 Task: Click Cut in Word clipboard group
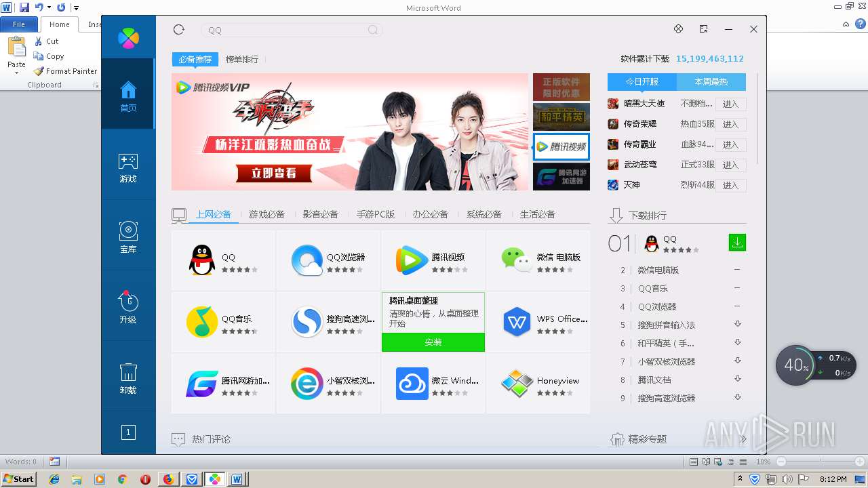[46, 41]
